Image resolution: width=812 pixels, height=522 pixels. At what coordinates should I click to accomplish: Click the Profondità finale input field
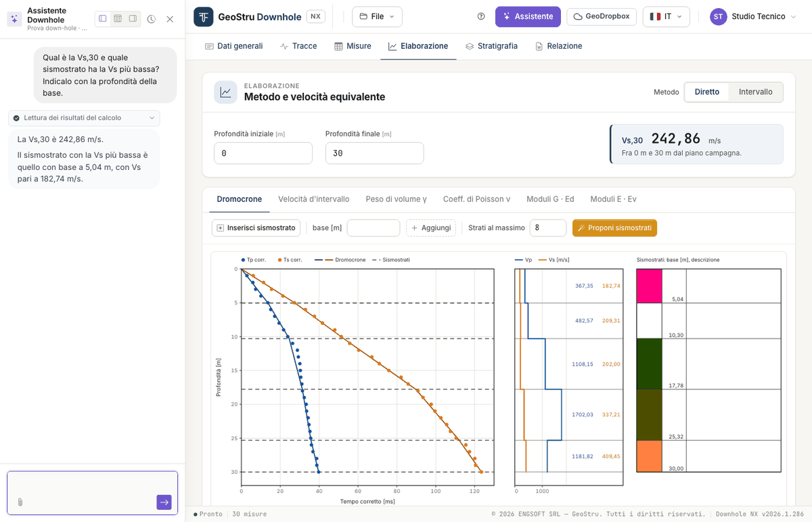coord(374,153)
